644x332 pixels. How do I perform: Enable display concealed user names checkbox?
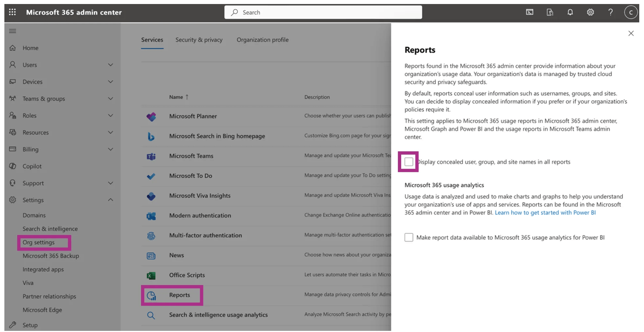pos(409,162)
